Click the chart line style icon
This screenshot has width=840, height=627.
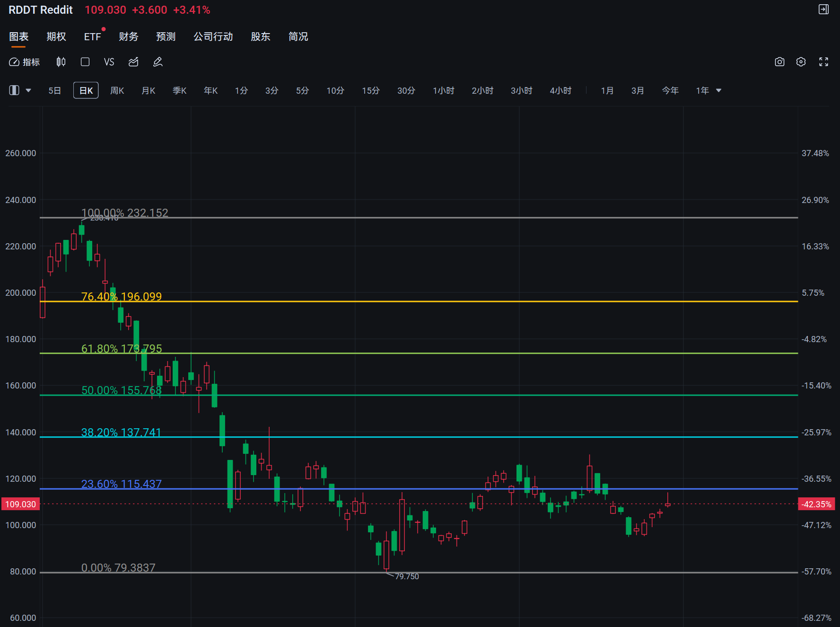[133, 62]
